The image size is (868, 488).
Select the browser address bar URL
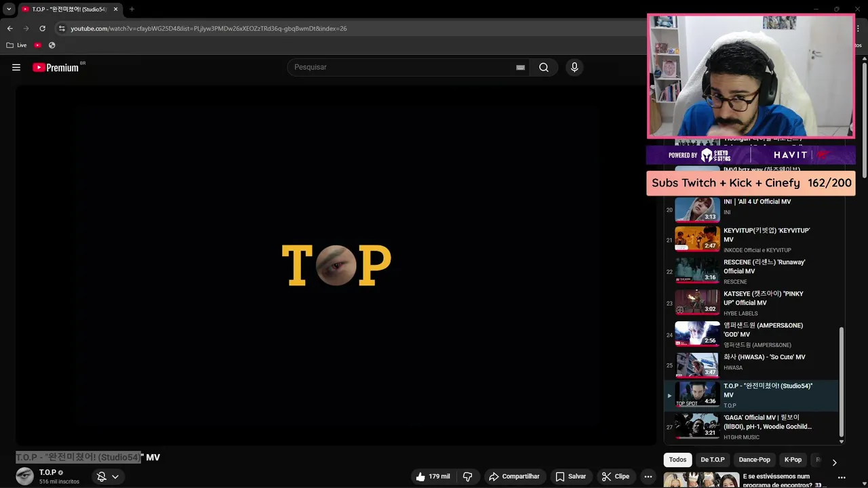point(209,28)
